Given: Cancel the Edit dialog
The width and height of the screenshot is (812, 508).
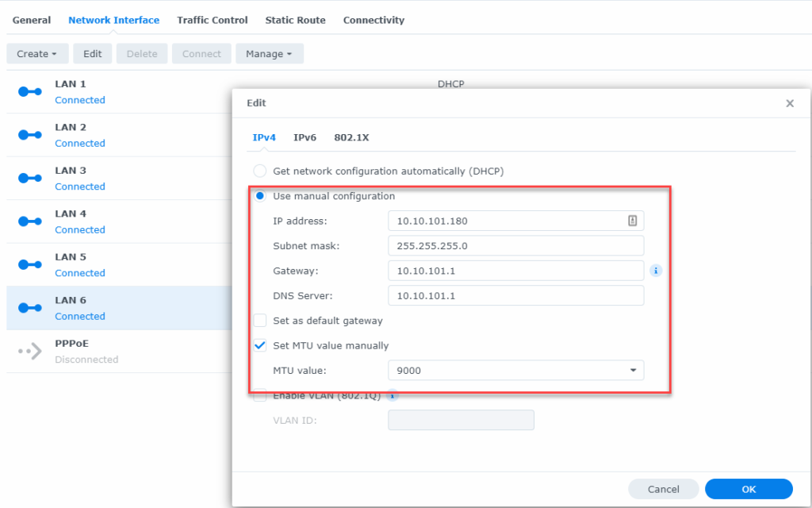Looking at the screenshot, I should coord(663,489).
